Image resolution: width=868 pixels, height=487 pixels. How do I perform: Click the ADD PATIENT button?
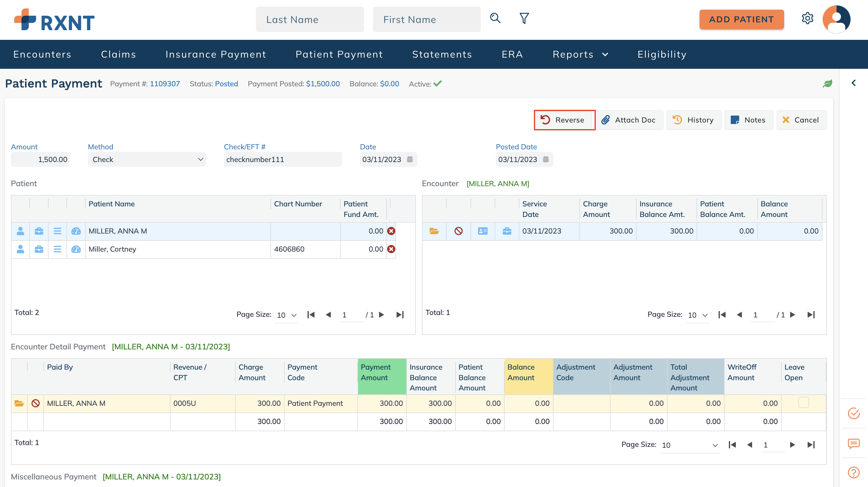coord(741,19)
